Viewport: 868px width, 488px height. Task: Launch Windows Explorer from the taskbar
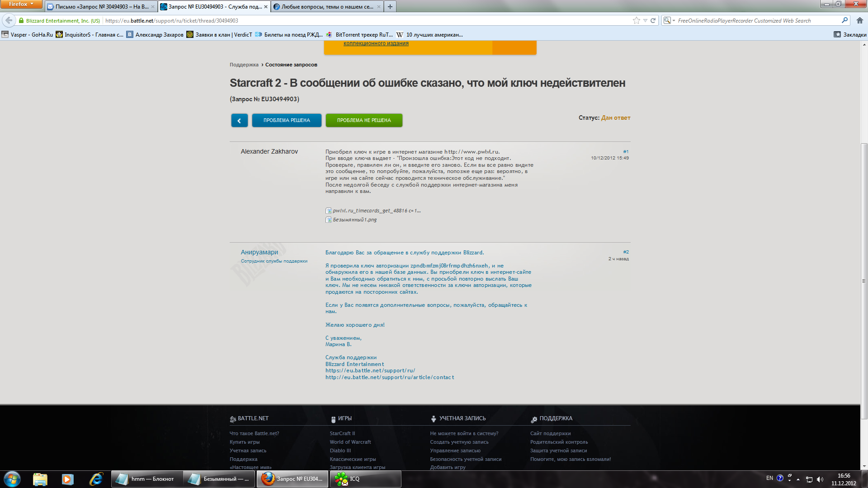pos(40,479)
